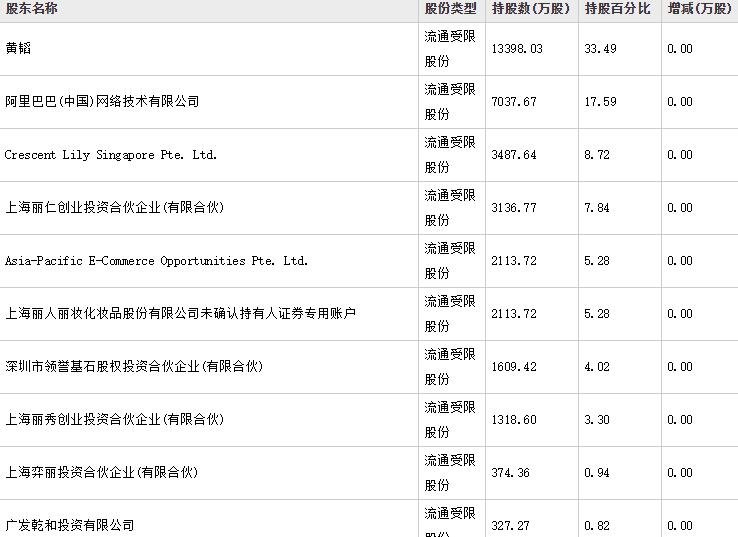Select 上海丽人丽妆化妆品股份有限公司未确认持有人证券专用账户 name
Screen dimensions: 738x537
[x=180, y=313]
